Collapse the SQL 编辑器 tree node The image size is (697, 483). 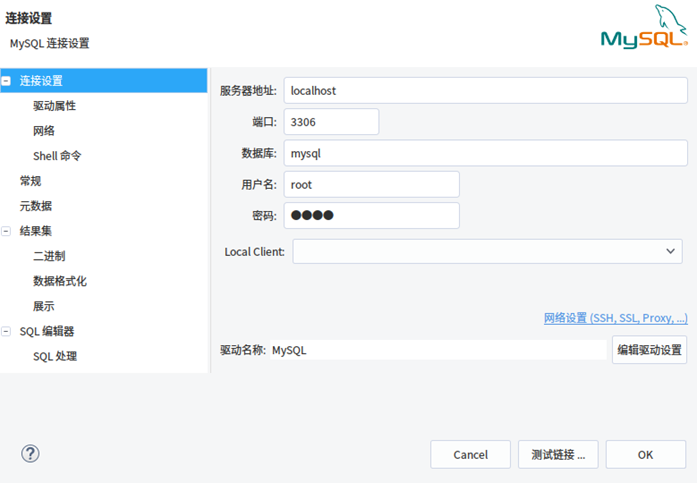coord(6,331)
